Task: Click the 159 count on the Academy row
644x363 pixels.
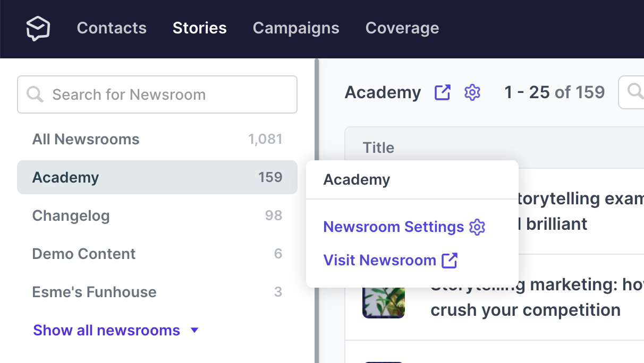Action: point(270,177)
